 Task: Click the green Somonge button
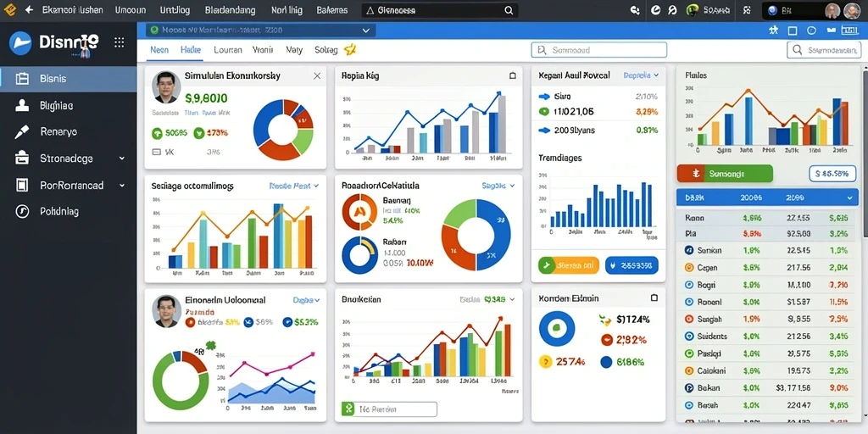pyautogui.click(x=725, y=174)
